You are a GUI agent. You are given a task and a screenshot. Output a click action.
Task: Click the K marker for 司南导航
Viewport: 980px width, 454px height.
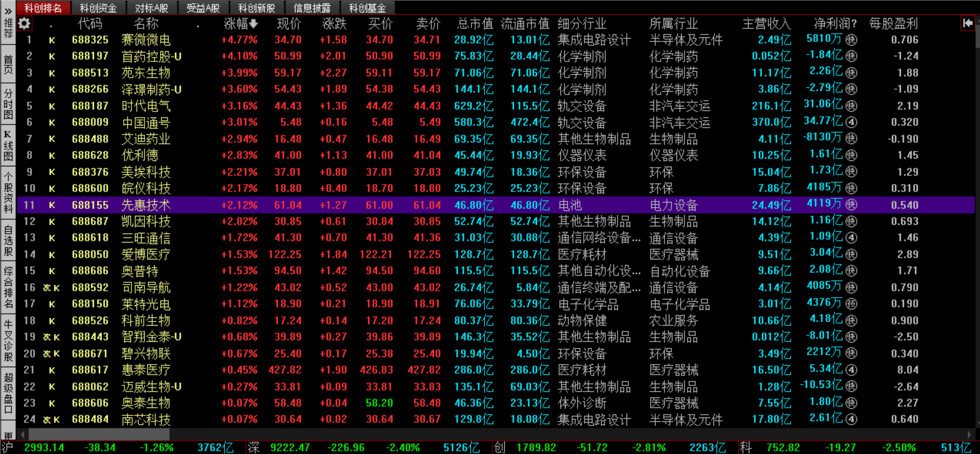[56, 288]
